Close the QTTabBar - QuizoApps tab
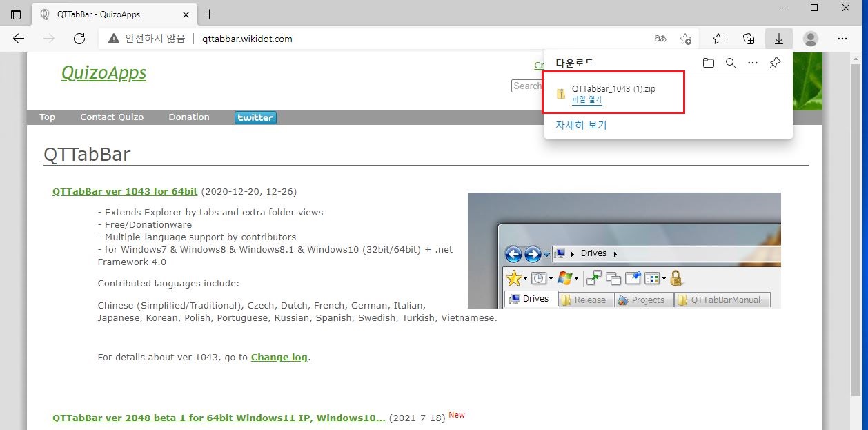 [x=186, y=14]
